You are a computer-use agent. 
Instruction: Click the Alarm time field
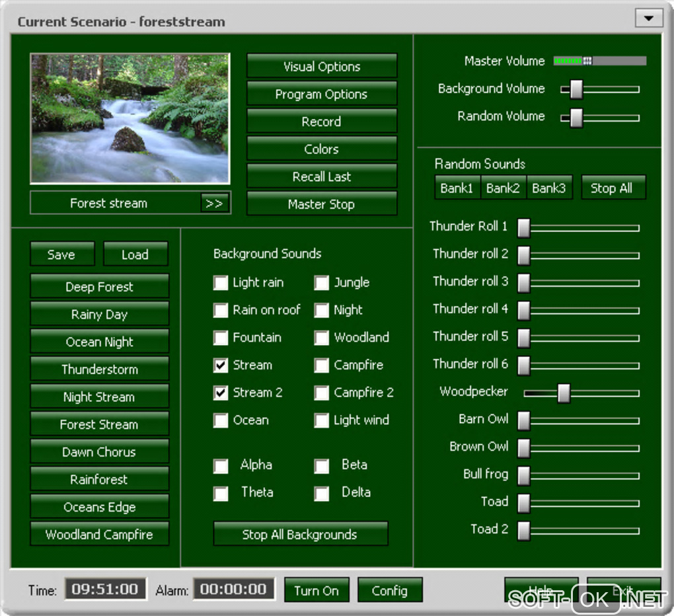233,589
